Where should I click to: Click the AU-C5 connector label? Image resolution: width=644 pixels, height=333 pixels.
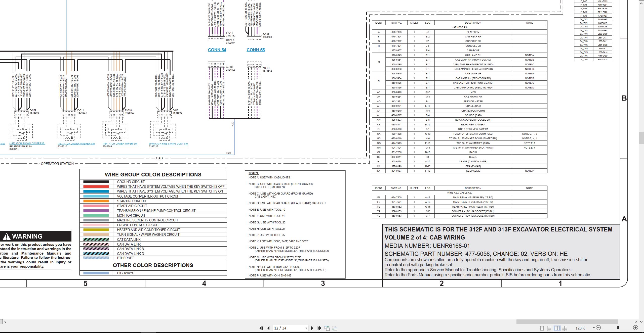[230, 67]
